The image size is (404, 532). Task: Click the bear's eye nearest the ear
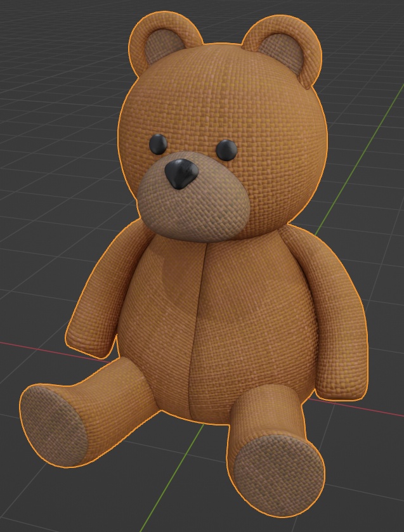(x=158, y=144)
